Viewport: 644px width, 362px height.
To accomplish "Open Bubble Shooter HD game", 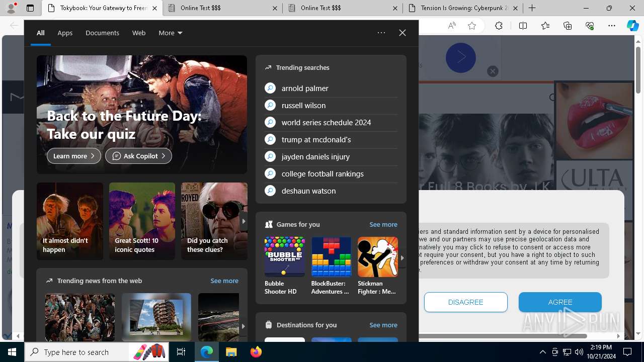I will (x=284, y=266).
